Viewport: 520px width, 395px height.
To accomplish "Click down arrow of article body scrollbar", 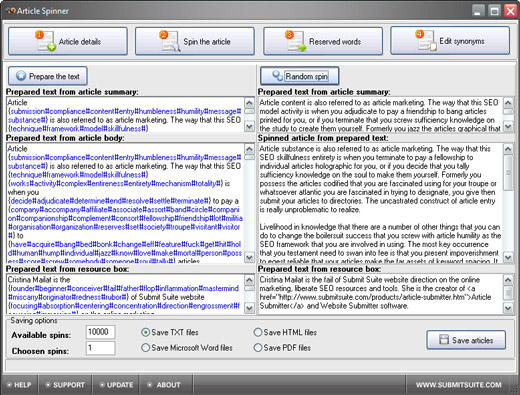I will pos(249,257).
